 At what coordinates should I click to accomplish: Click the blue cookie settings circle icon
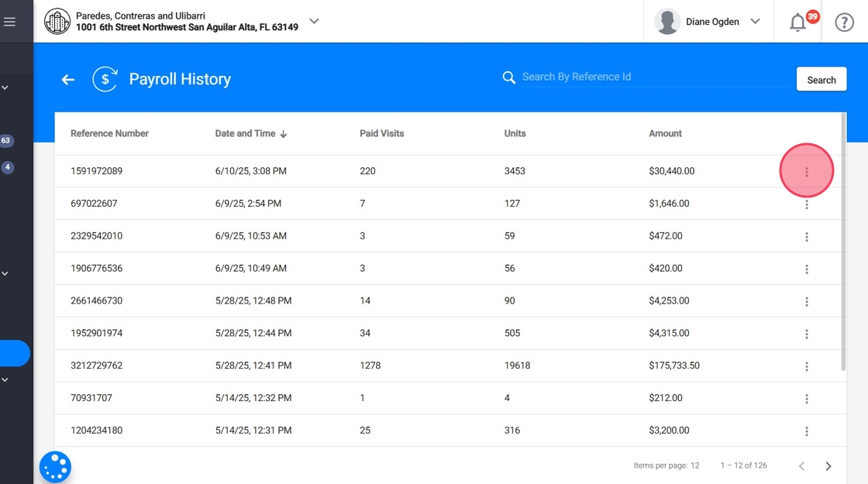55,467
